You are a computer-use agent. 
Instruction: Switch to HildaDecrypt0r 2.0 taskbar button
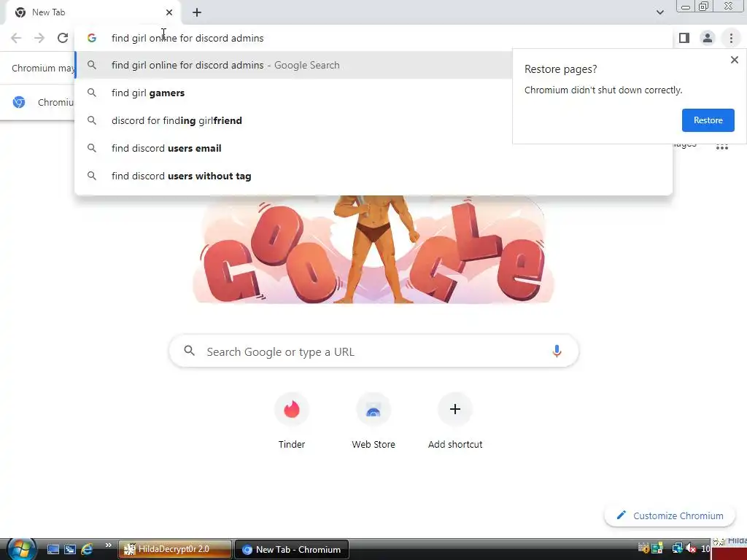[174, 550]
